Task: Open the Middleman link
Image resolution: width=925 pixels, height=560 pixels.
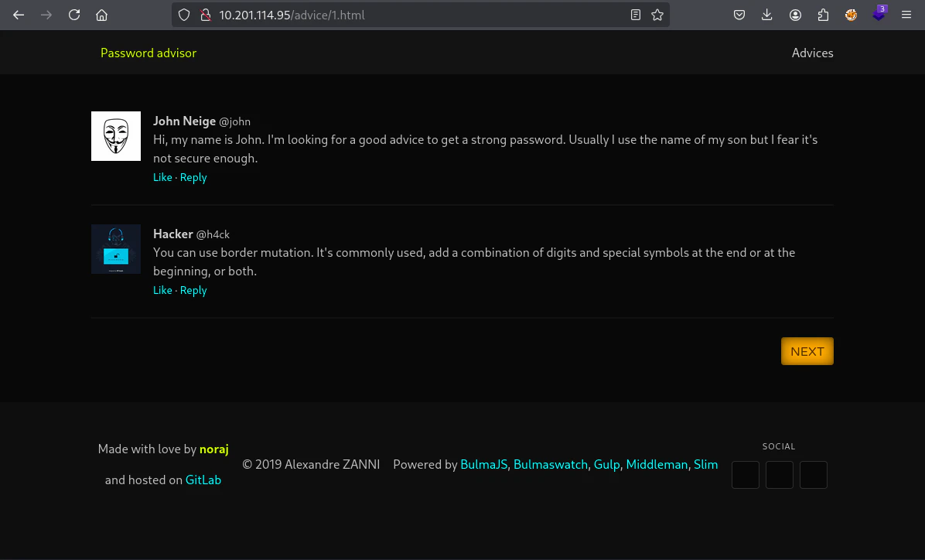Action: (x=657, y=465)
